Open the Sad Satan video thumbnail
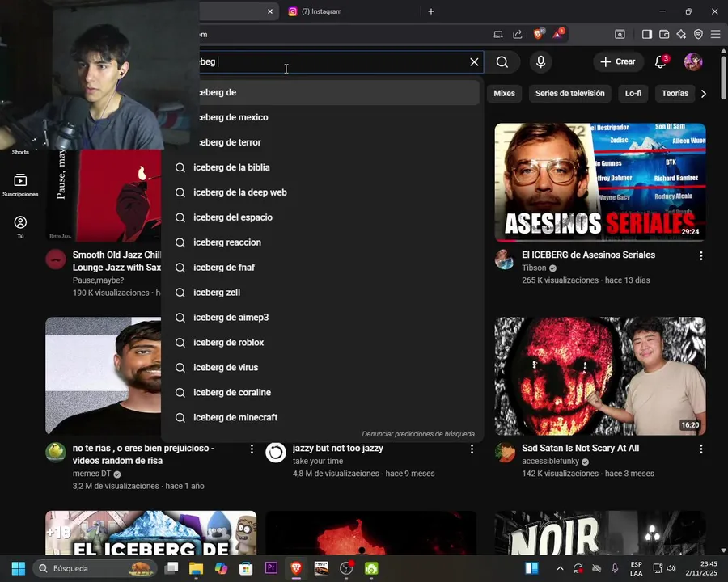Screen dimensions: 728x582 (600, 376)
